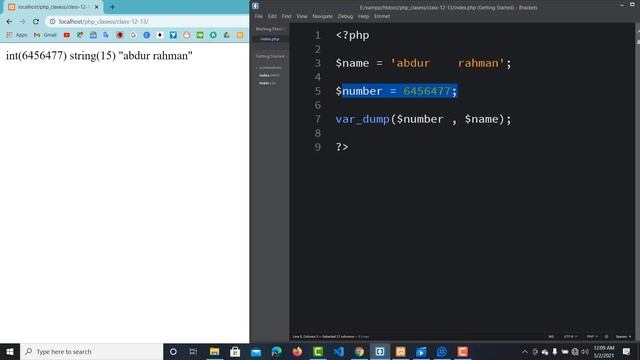Click the var_dump code line

pyautogui.click(x=423, y=119)
